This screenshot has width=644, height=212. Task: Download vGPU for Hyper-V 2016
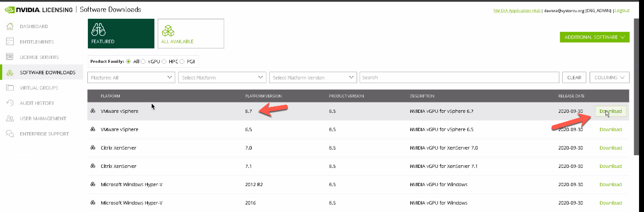(610, 203)
